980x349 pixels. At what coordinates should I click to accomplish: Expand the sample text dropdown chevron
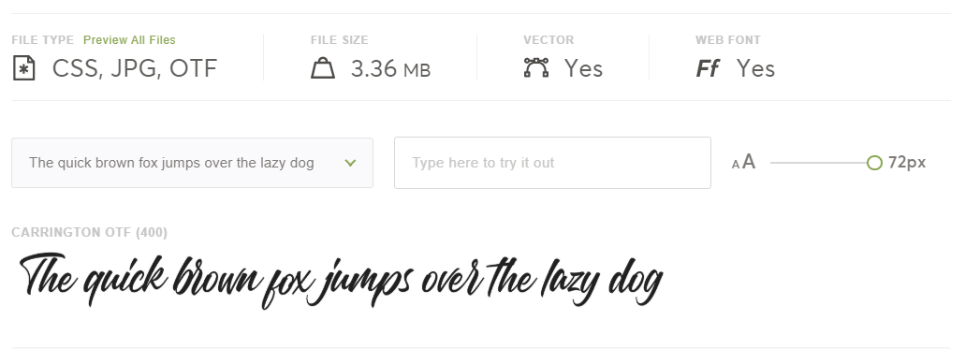(350, 163)
